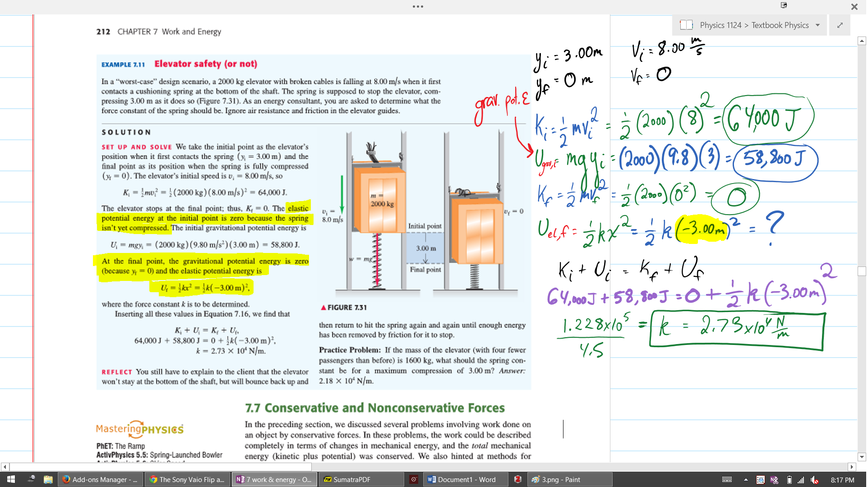Click the horizontal scrollbar thumb
Image resolution: width=868 pixels, height=487 pixels.
(160, 467)
